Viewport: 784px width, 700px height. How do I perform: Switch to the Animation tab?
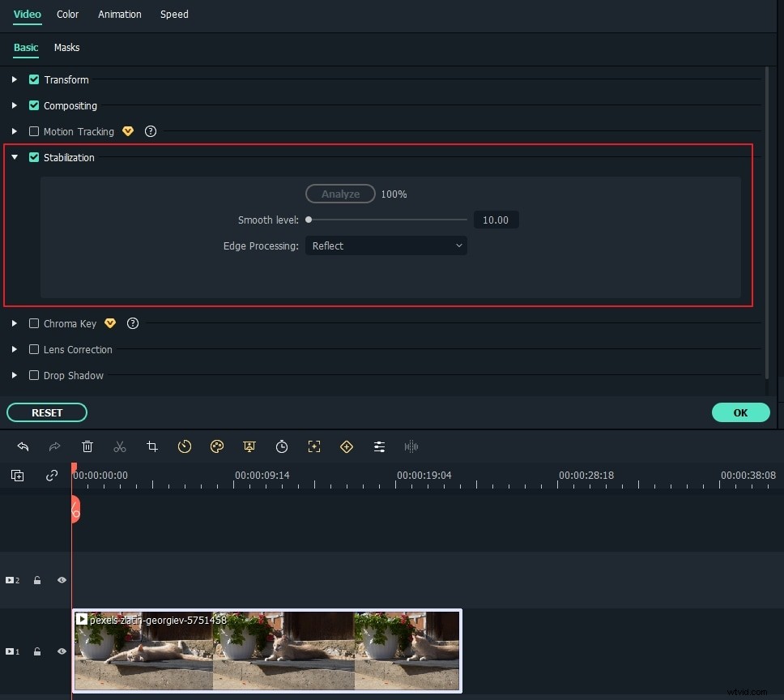coord(120,14)
